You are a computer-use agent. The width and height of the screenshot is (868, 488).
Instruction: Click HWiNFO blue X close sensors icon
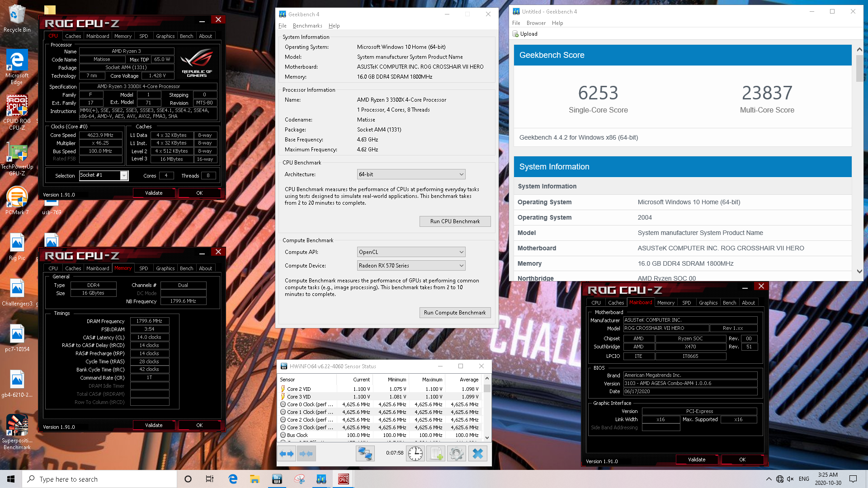coord(477,453)
